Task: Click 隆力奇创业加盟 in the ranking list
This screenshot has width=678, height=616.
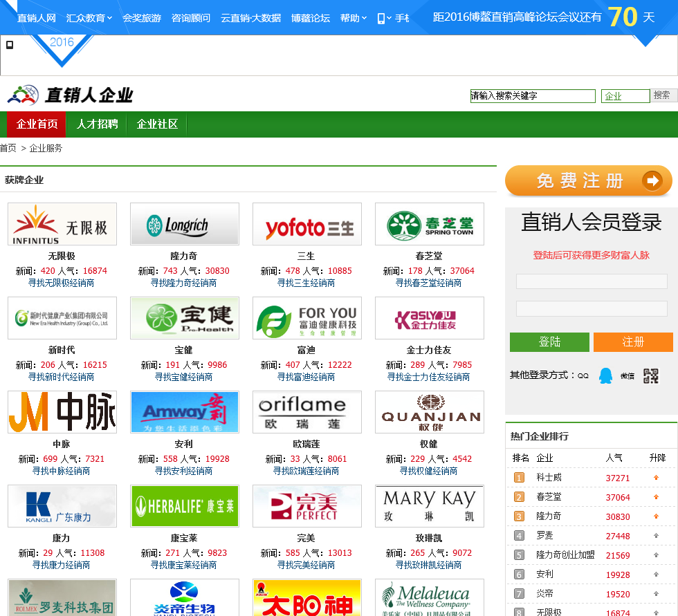Action: tap(565, 555)
